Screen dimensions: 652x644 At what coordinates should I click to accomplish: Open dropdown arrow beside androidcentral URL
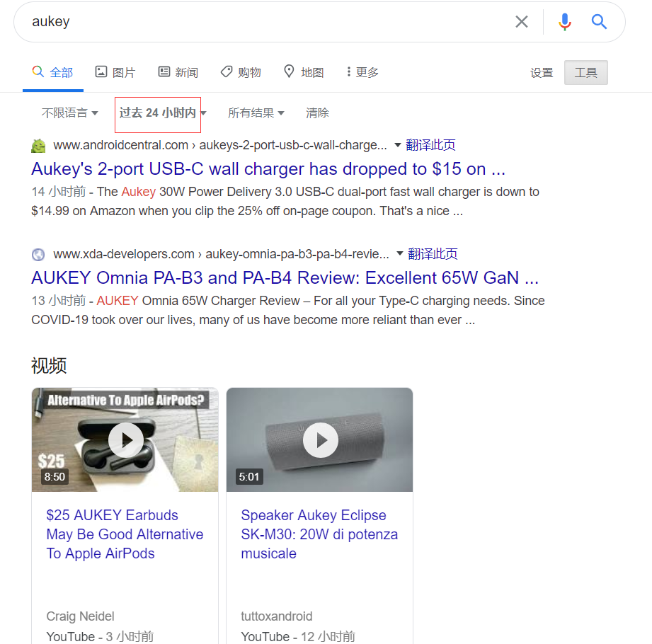398,145
